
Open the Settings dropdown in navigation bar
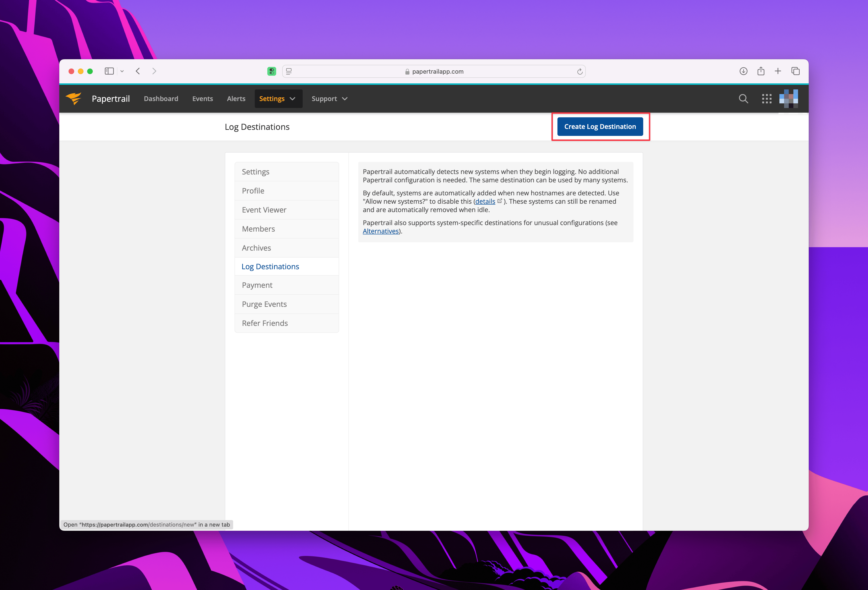coord(278,98)
